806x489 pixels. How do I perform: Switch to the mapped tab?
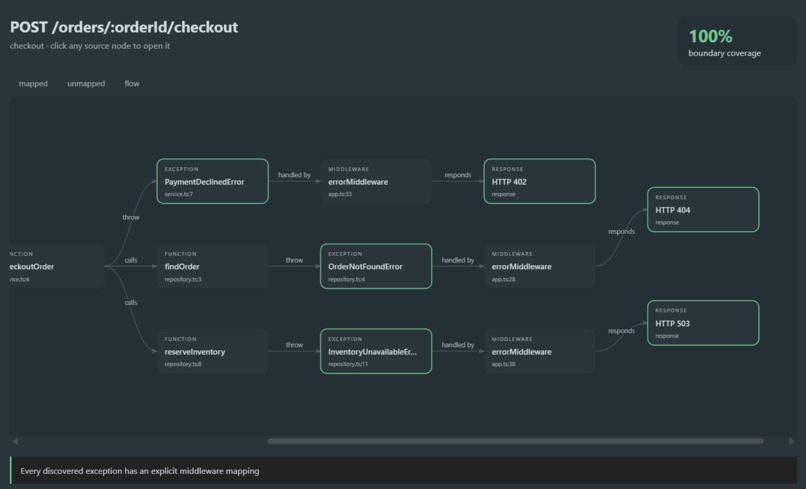point(33,83)
